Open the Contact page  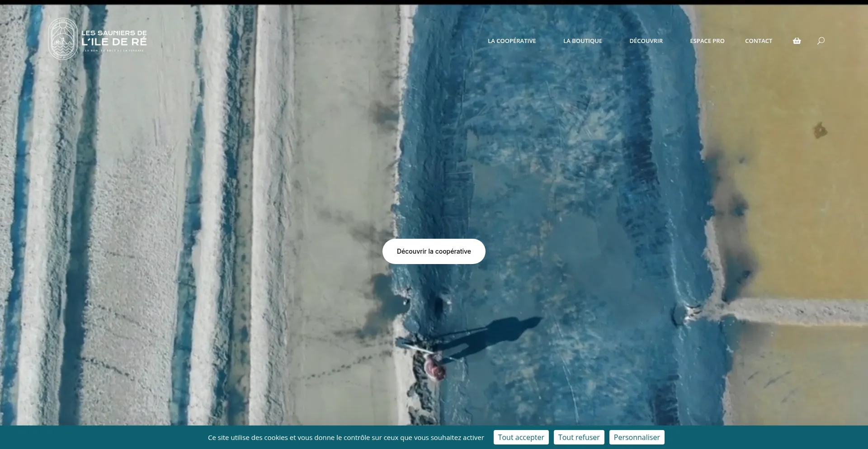(x=758, y=41)
